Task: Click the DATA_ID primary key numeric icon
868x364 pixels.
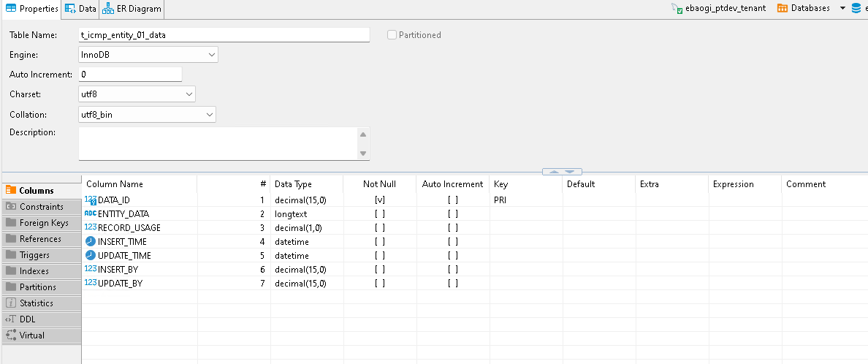Action: [x=91, y=200]
